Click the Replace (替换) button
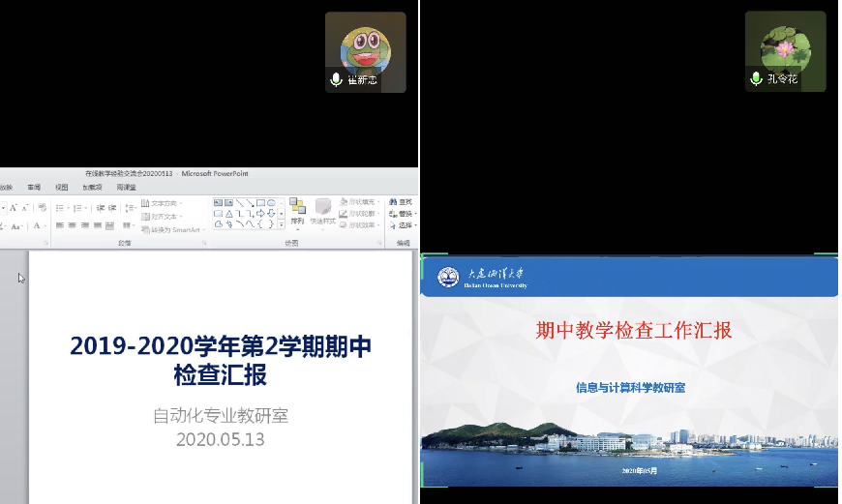Screen dimensions: 842x504 pyautogui.click(x=402, y=214)
